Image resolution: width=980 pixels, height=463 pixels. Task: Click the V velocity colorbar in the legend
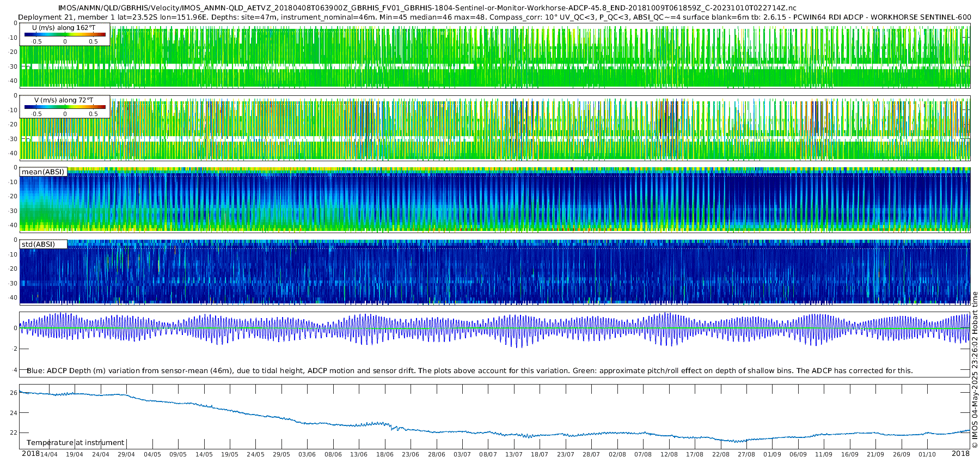click(65, 107)
